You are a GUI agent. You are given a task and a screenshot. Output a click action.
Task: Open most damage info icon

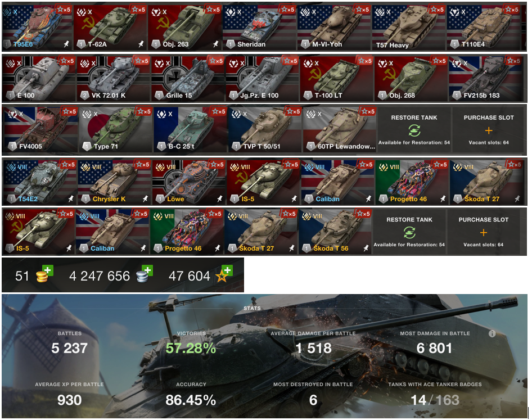click(492, 334)
